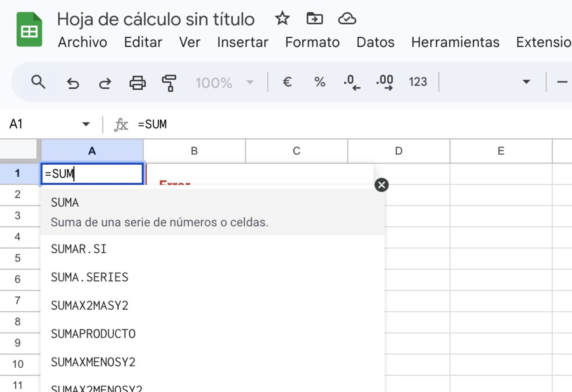Click the spreadsheet title to rename it
This screenshot has height=392, width=572.
click(x=156, y=19)
